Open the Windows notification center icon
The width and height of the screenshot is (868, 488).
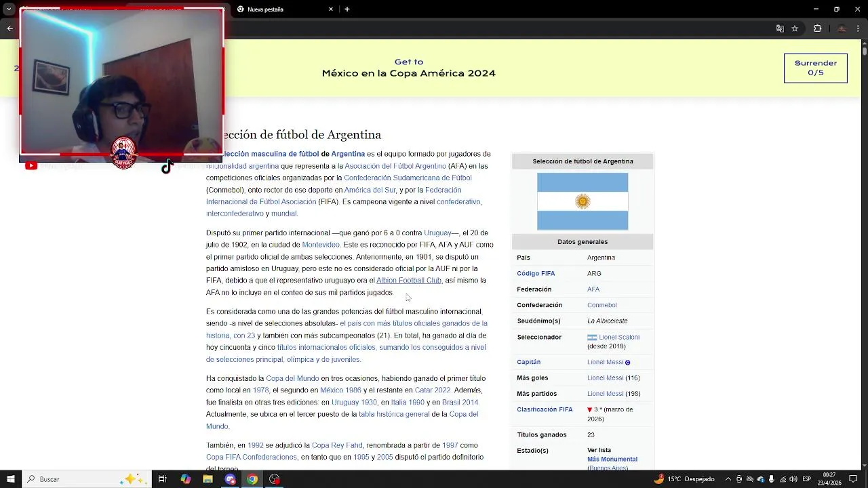[x=853, y=479]
